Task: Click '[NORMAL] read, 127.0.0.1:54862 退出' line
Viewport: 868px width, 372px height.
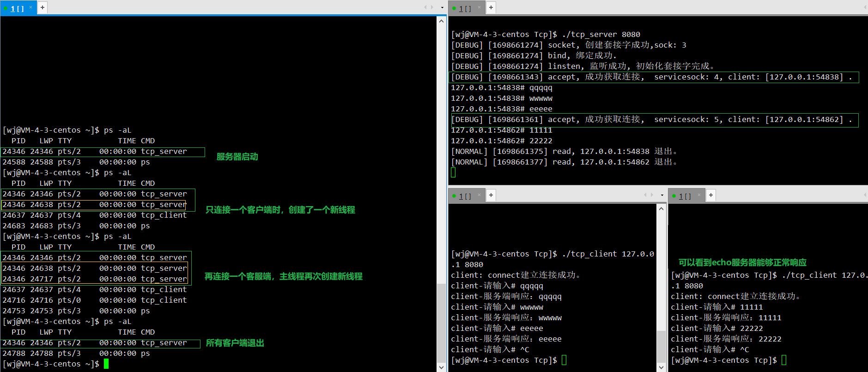Action: click(564, 162)
